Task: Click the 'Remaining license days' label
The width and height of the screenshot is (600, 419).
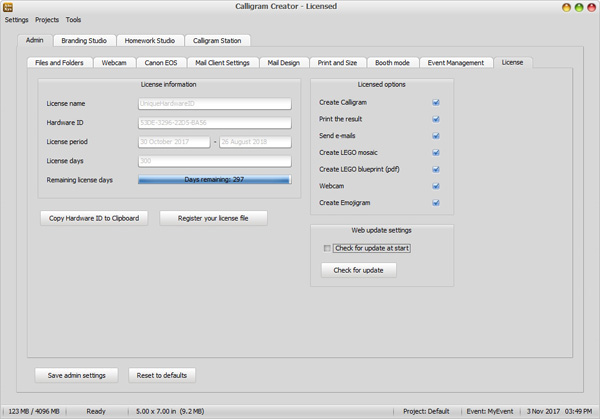Action: (x=80, y=180)
